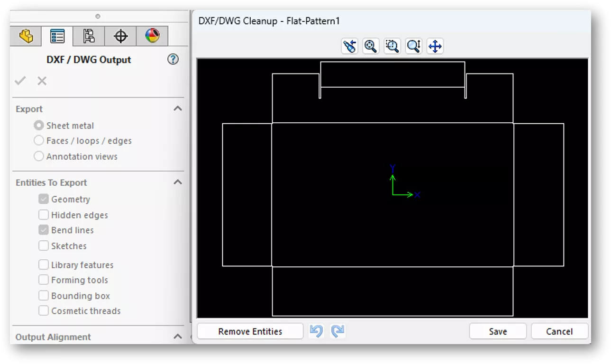Click the Zoom to Fit icon
611x364 pixels.
[371, 46]
